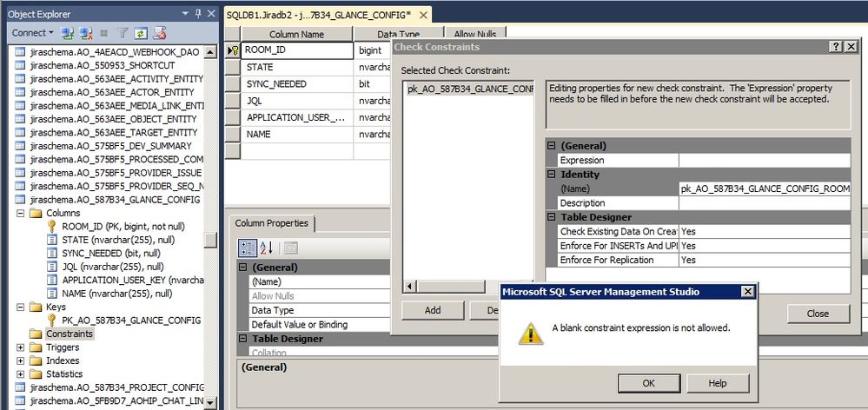Click the STATE column name cell in designer
The width and height of the screenshot is (868, 410).
pyautogui.click(x=296, y=68)
